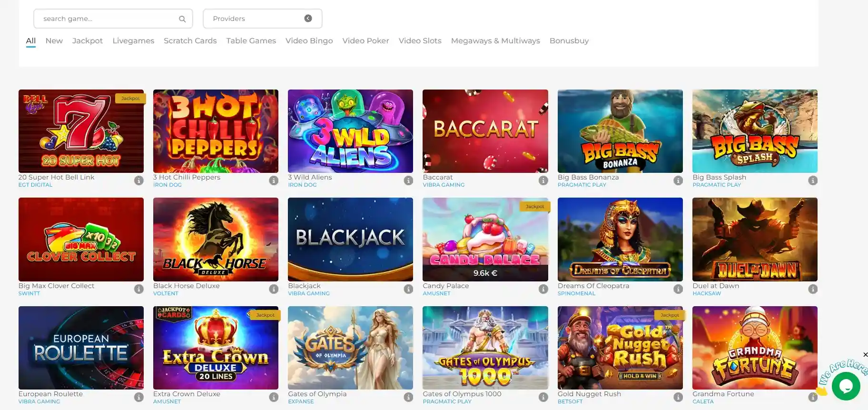868x410 pixels.
Task: Show info for Gates of Olympia
Action: [408, 397]
